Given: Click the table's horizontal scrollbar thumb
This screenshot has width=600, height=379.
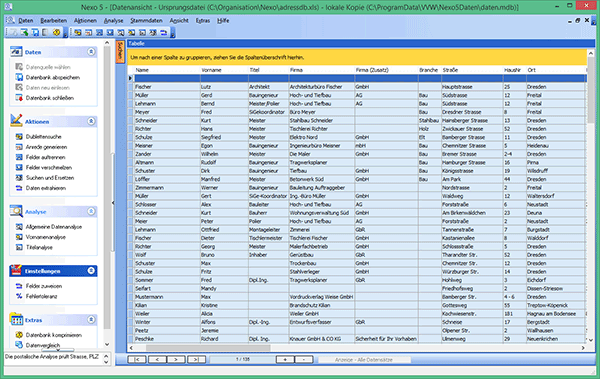Looking at the screenshot, I should coord(208,348).
